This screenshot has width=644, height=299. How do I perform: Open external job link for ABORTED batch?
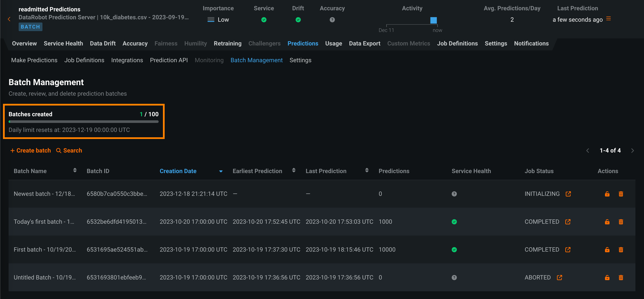point(560,278)
